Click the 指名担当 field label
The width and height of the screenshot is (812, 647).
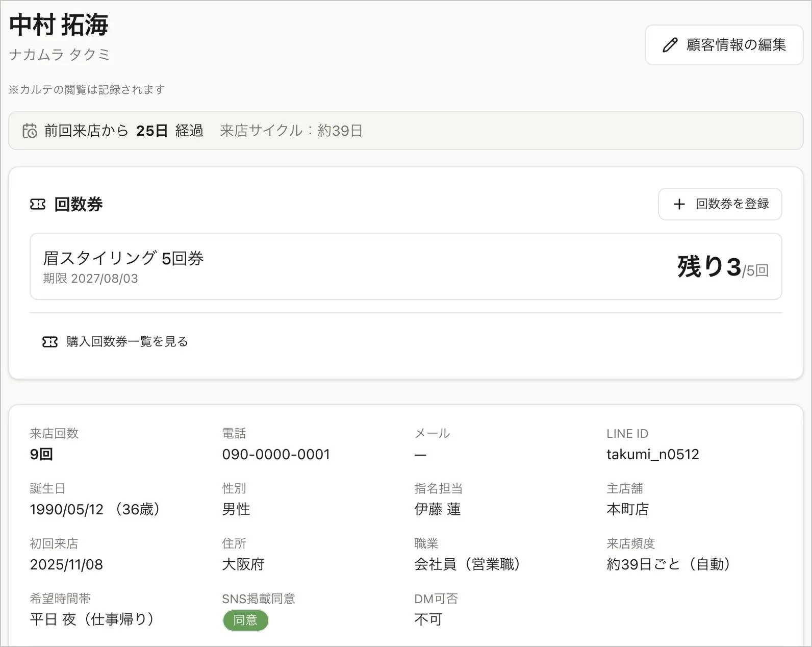click(x=439, y=488)
